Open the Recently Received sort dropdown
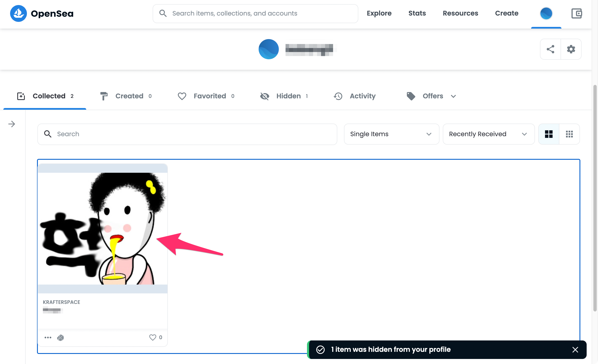Image resolution: width=598 pixels, height=364 pixels. (x=488, y=134)
